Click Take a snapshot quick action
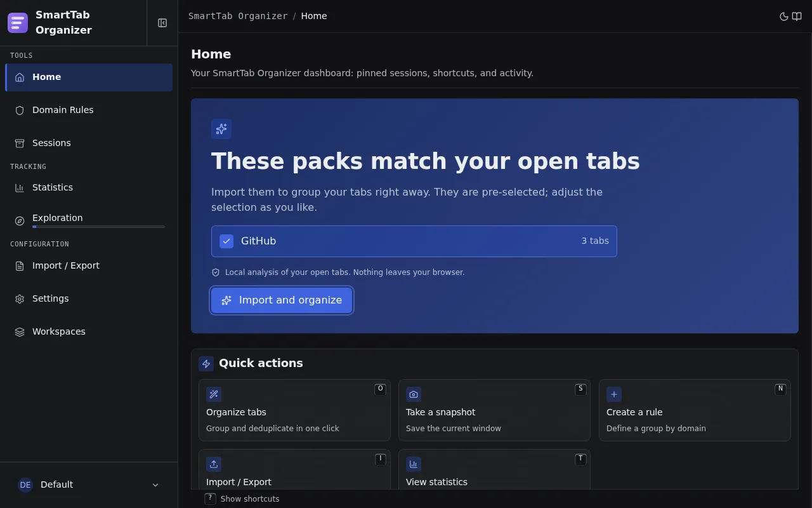The image size is (812, 508). [494, 410]
